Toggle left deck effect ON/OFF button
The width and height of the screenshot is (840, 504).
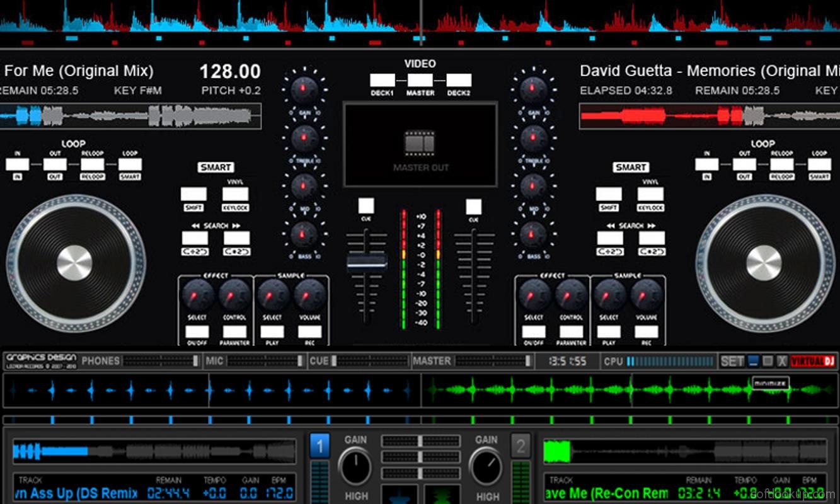click(197, 331)
